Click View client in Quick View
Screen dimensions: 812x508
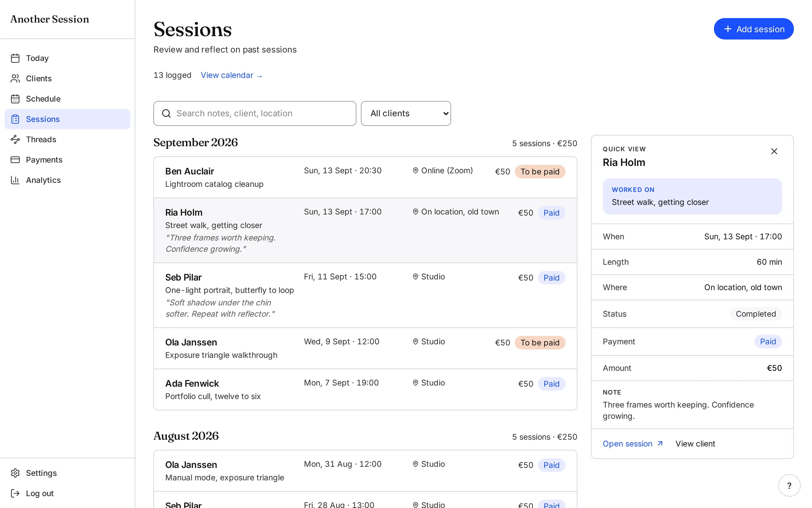coord(695,443)
